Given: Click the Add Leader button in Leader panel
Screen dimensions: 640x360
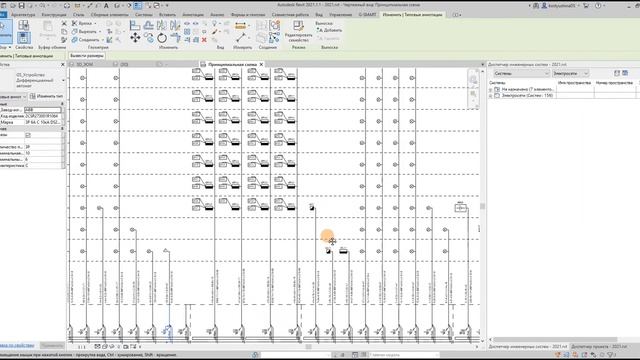Looking at the screenshot, I should 329,30.
